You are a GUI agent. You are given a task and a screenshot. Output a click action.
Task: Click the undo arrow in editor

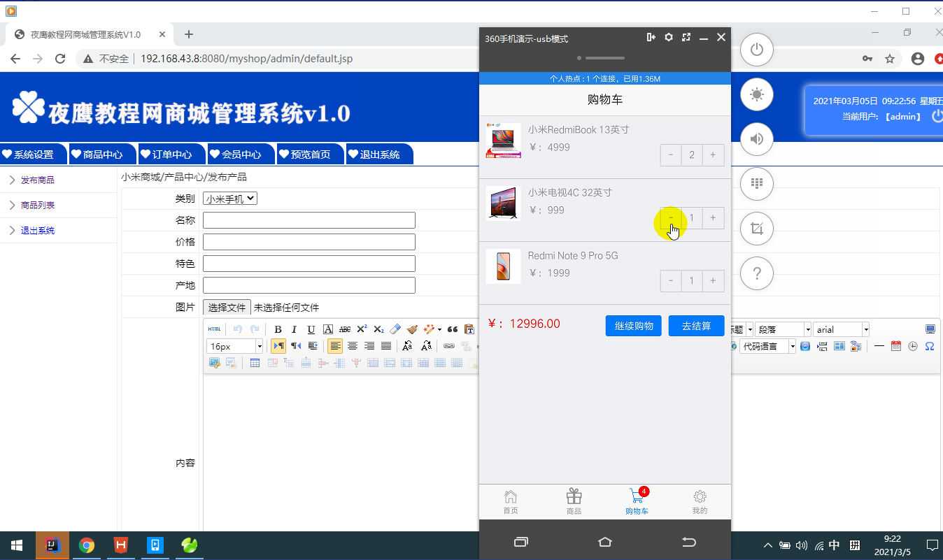point(238,329)
